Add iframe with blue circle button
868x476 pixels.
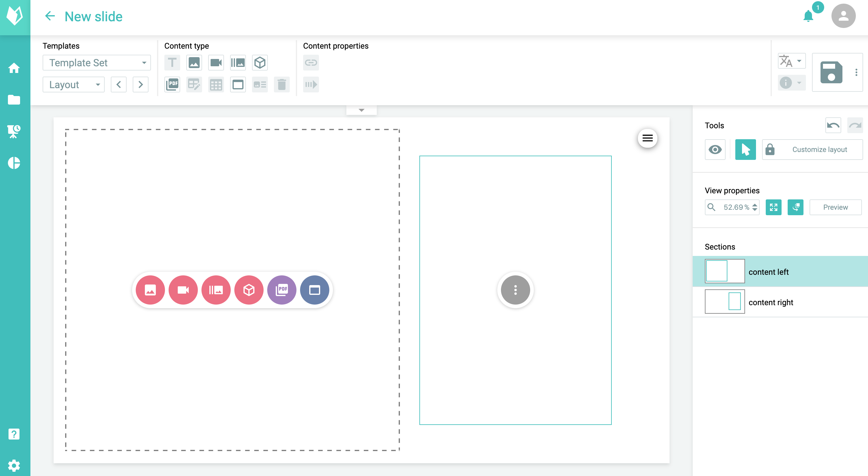[314, 290]
